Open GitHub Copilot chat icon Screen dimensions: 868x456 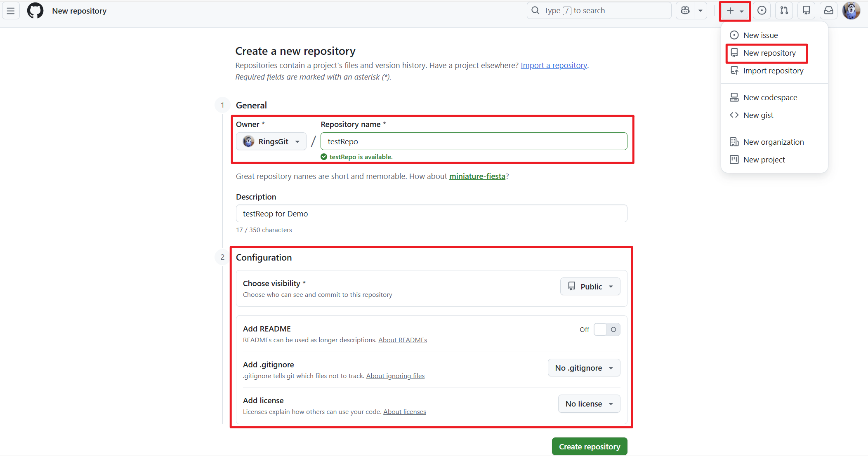685,10
